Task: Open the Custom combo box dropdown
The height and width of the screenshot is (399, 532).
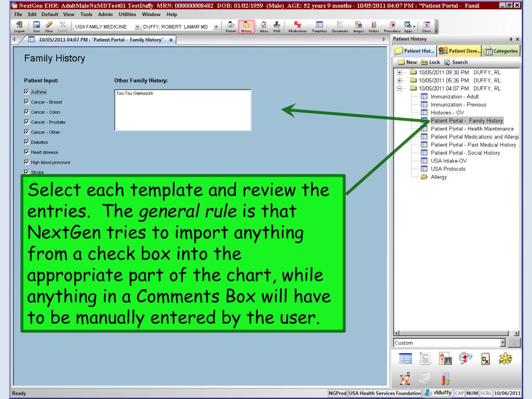Action: pyautogui.click(x=502, y=343)
